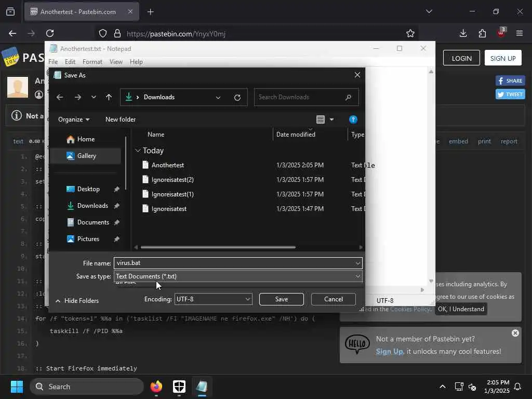Collapse the Today group
Viewport: 532px width, 399px height.
point(138,150)
